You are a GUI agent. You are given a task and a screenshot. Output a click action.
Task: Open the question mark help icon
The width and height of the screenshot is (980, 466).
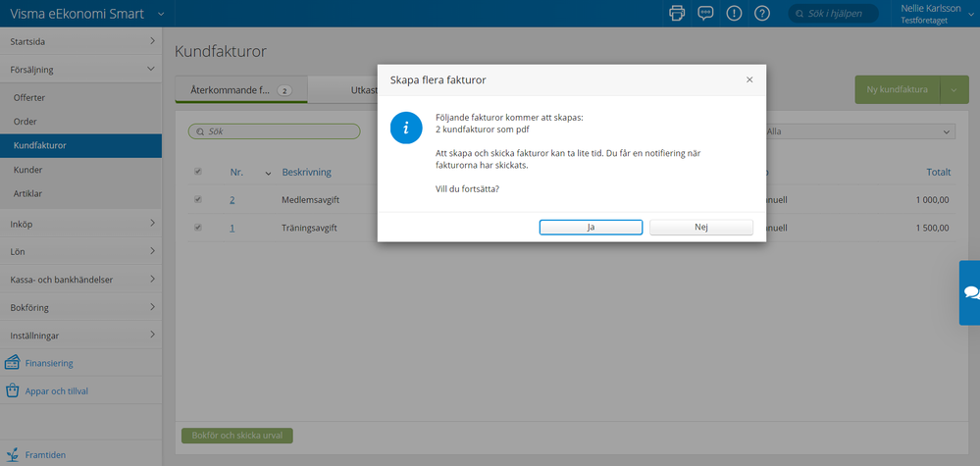(x=762, y=13)
